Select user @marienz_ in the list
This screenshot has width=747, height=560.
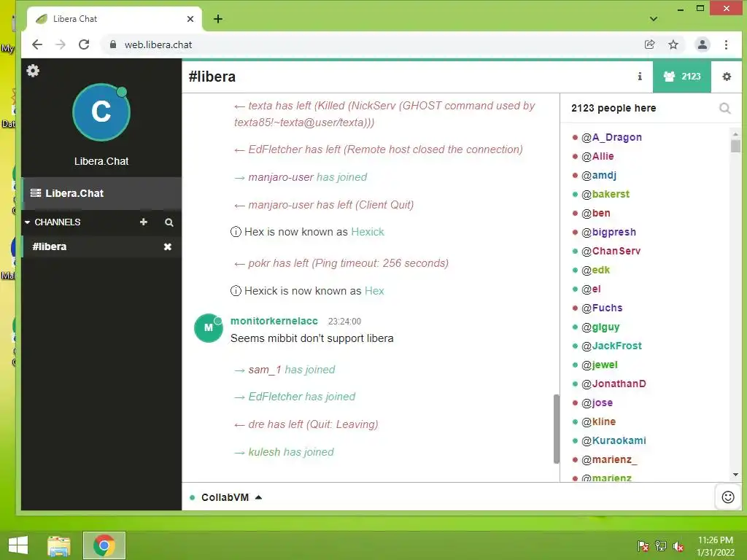[x=609, y=459]
